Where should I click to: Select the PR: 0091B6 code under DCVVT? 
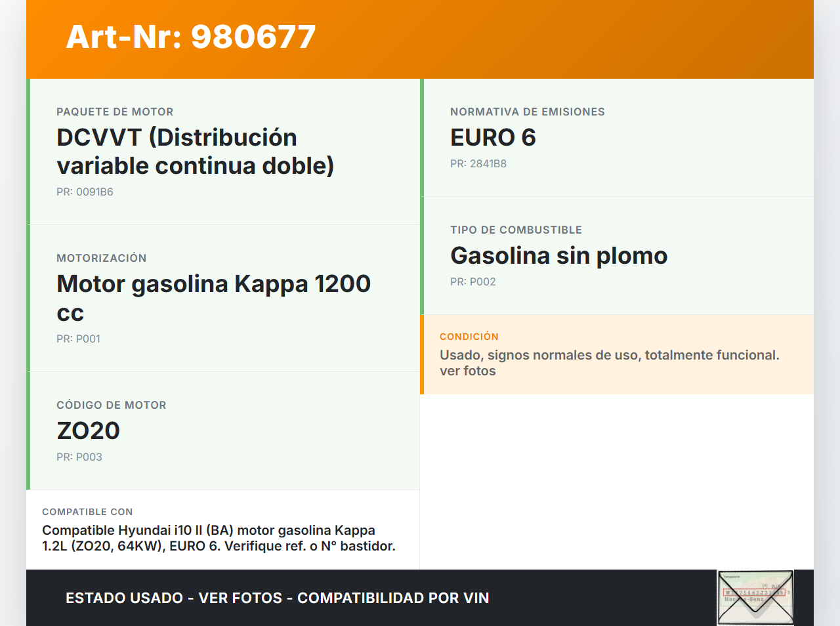point(85,192)
